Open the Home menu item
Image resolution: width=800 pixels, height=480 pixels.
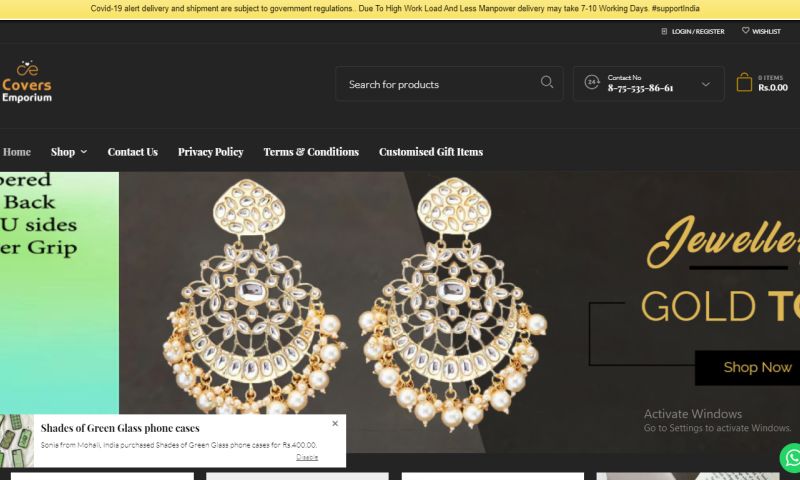coord(17,152)
